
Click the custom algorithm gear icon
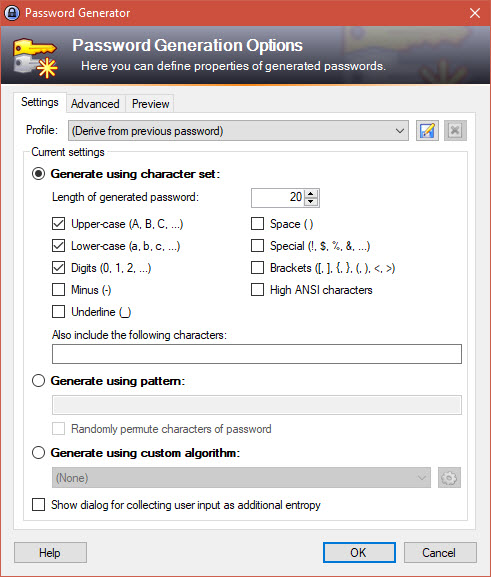coord(449,478)
